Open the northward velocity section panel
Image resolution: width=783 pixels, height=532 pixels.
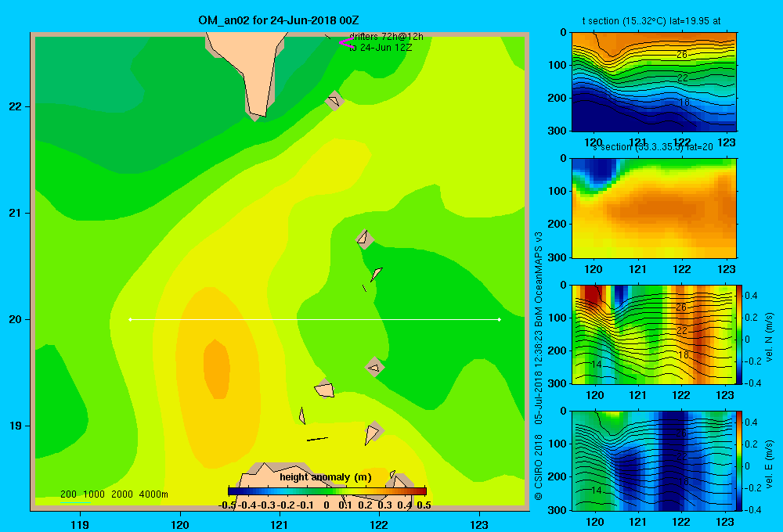654,334
